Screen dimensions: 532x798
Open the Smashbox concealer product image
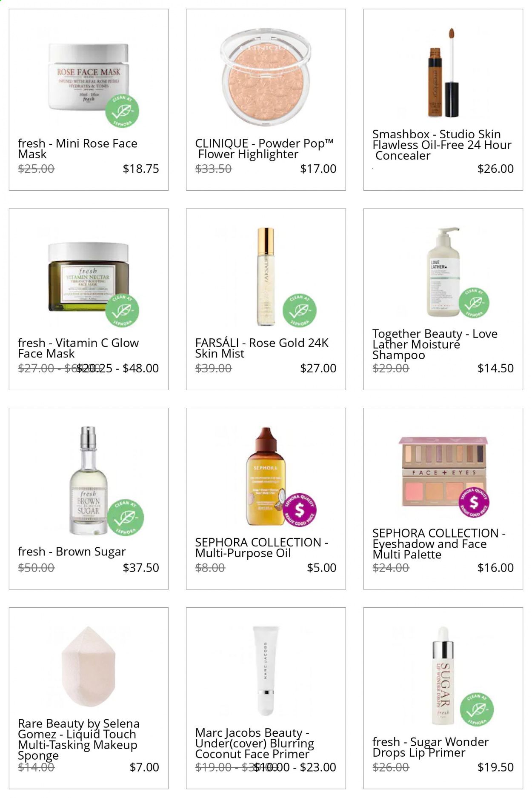443,73
